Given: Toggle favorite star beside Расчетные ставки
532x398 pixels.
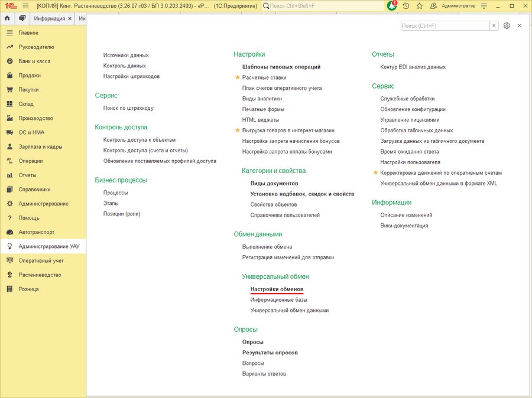Looking at the screenshot, I should [x=238, y=77].
